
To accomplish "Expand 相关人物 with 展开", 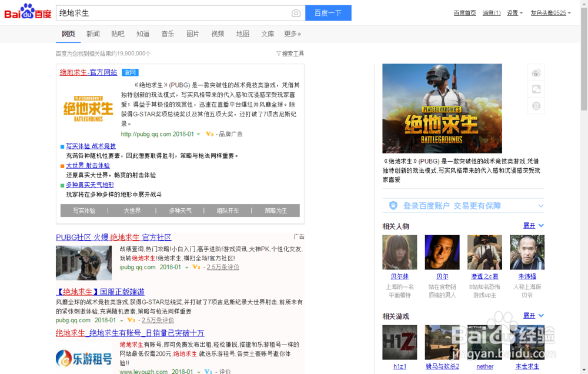I will pyautogui.click(x=533, y=225).
